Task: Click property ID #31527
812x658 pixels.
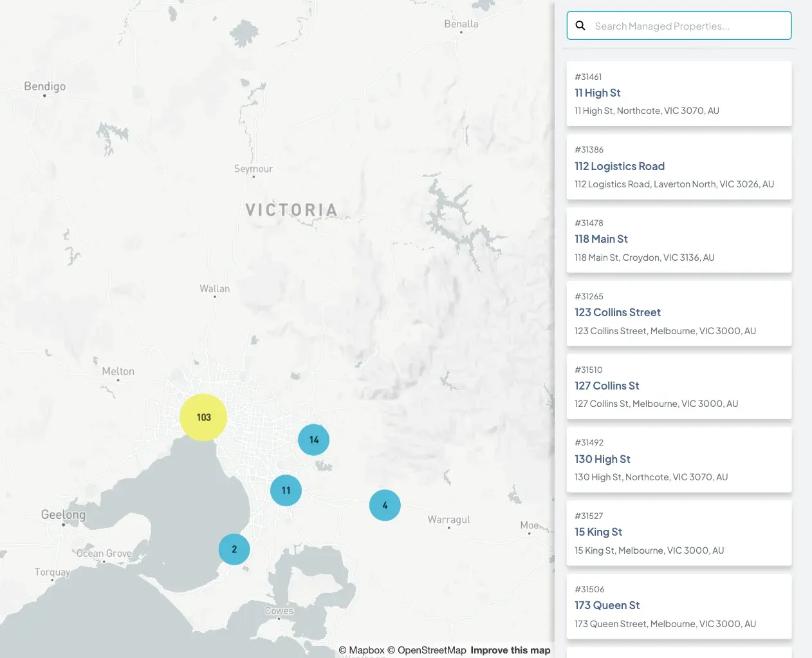Action: point(589,516)
